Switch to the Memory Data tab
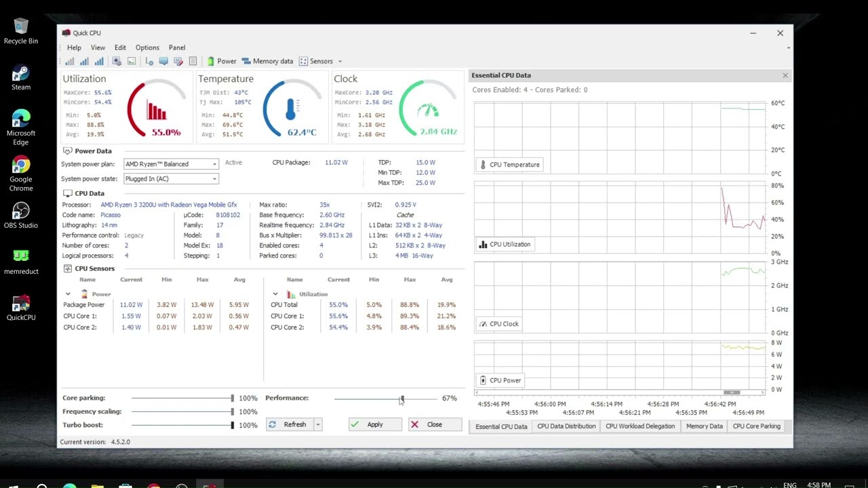868x488 pixels. tap(704, 426)
